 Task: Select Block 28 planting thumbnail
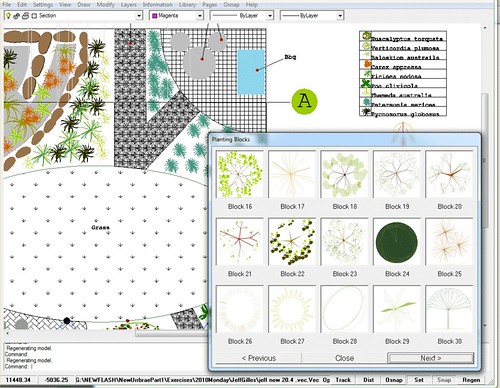click(344, 309)
